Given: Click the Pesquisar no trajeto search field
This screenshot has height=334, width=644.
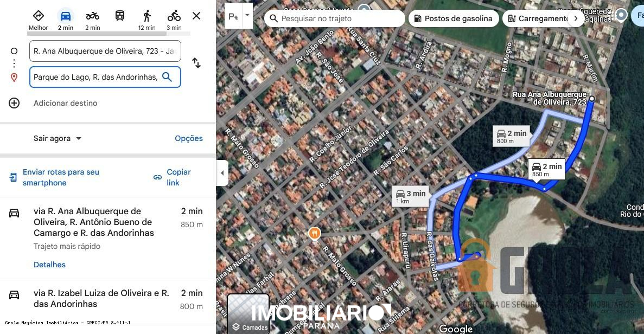Looking at the screenshot, I should point(334,18).
